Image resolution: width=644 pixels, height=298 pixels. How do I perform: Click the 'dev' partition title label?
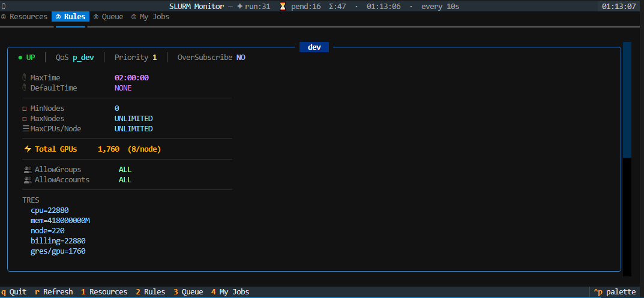[314, 47]
